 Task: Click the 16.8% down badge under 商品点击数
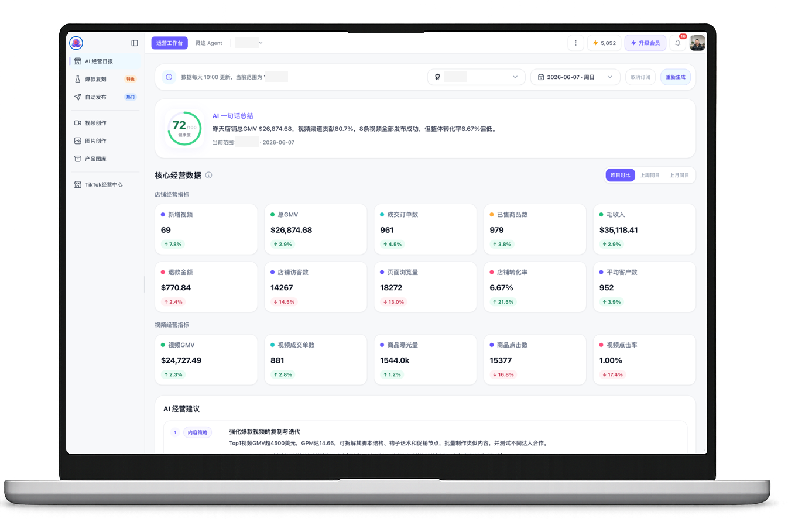click(503, 374)
